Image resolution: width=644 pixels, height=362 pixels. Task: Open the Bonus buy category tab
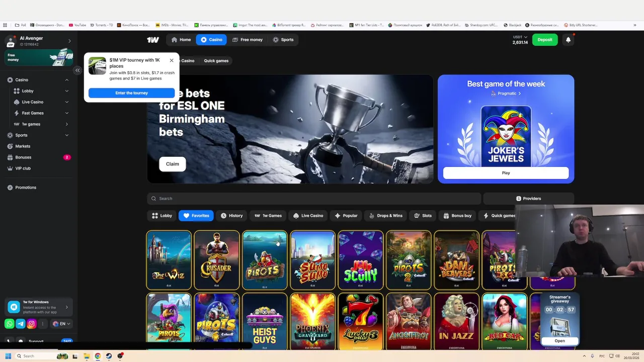[457, 216]
